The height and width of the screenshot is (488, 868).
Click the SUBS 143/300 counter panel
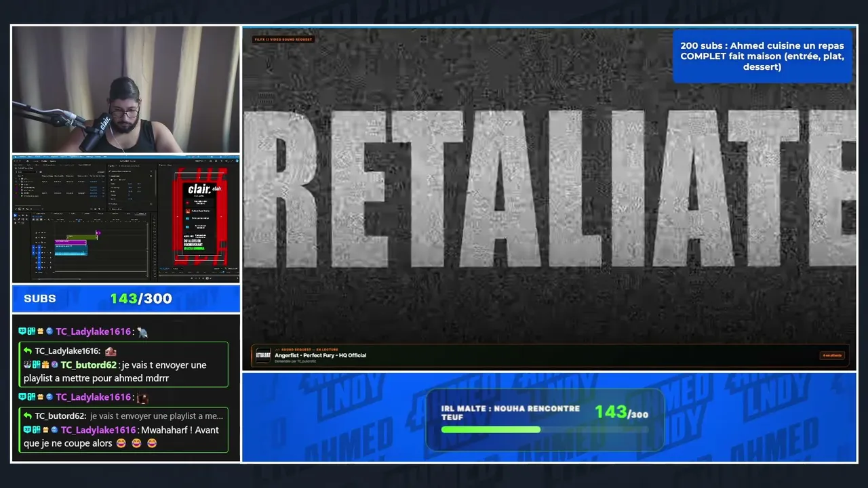(x=126, y=299)
